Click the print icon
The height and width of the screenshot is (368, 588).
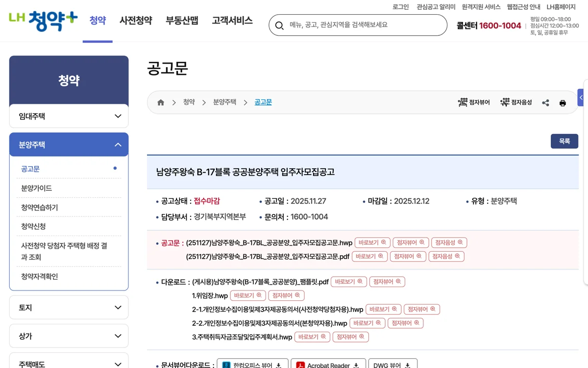coord(563,103)
